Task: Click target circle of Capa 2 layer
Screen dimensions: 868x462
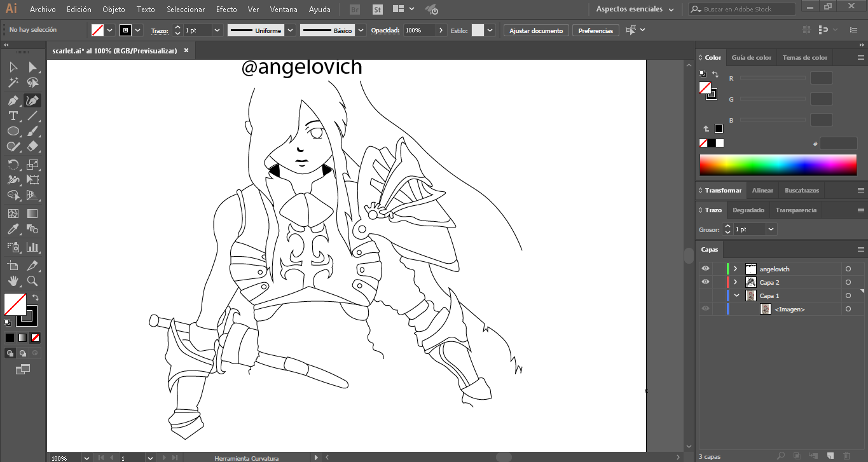Action: pos(848,282)
